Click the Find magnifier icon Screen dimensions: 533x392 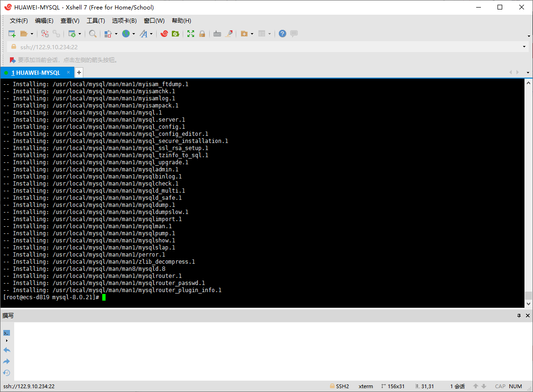tap(92, 34)
